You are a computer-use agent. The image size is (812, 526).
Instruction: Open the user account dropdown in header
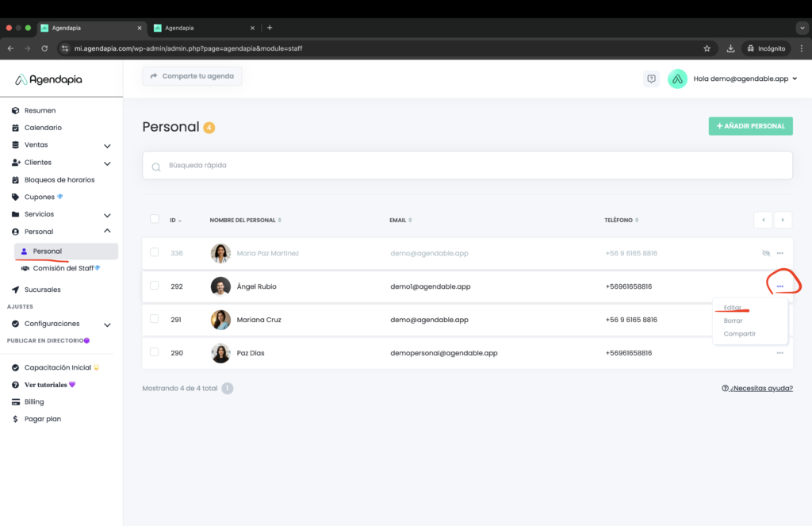point(795,79)
